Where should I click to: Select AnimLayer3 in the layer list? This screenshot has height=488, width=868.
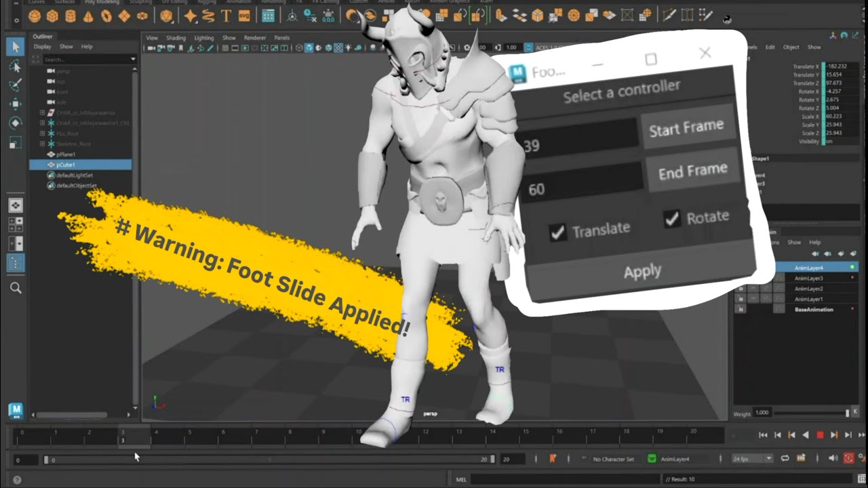[x=808, y=279]
